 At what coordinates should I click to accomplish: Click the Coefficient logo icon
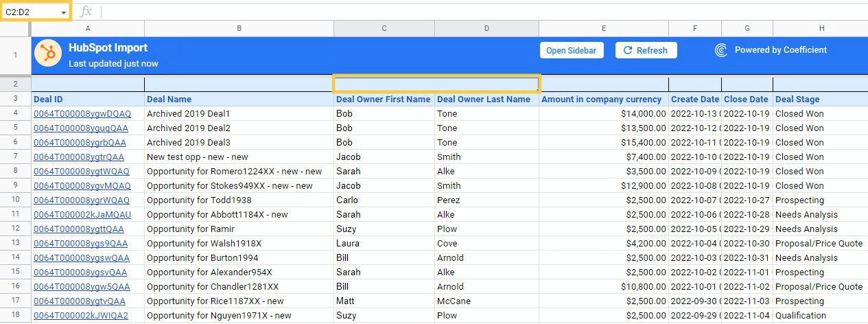point(721,50)
